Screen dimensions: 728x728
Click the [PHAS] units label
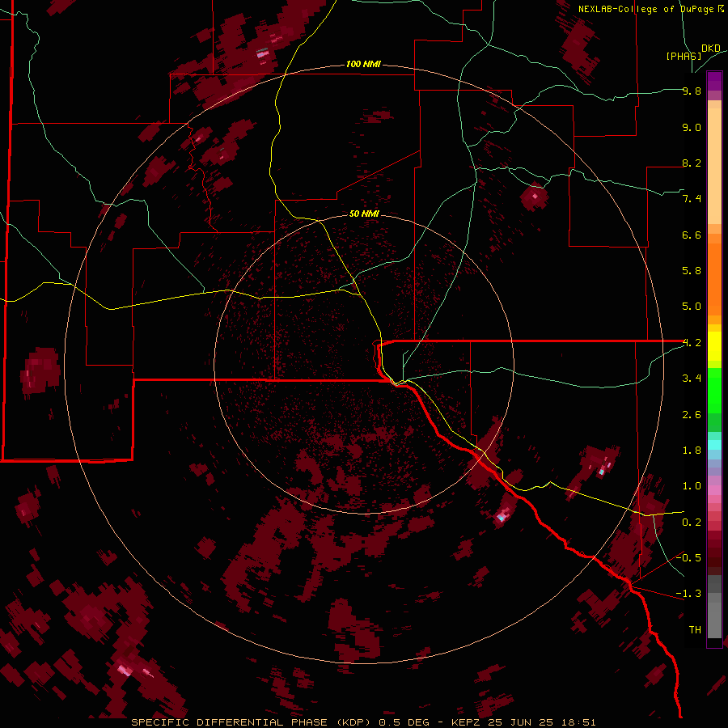pos(684,56)
